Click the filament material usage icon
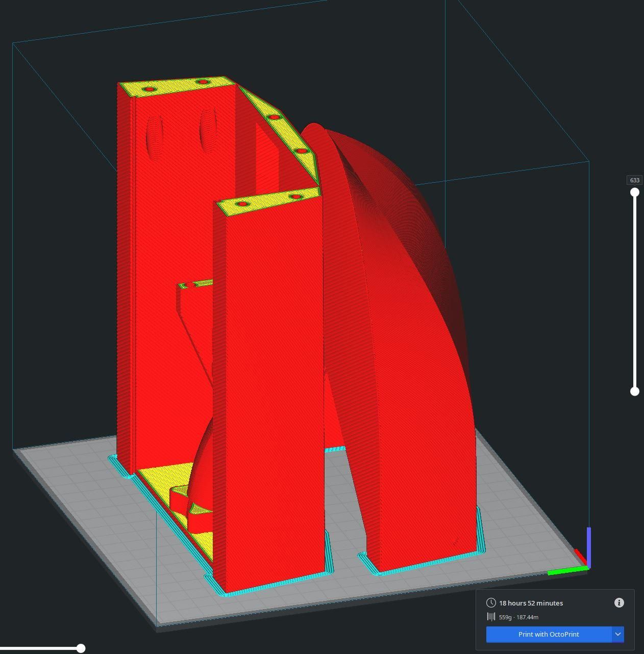Image resolution: width=644 pixels, height=654 pixels. (491, 617)
